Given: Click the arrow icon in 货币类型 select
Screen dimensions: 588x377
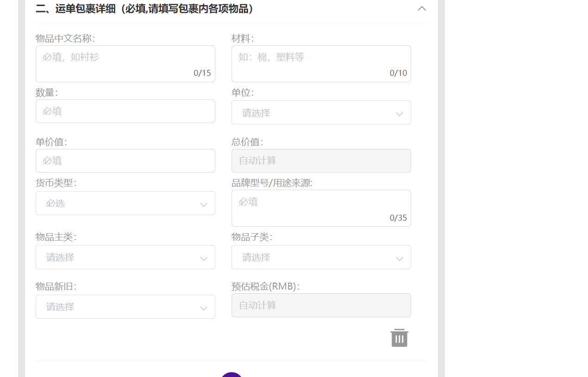Looking at the screenshot, I should pyautogui.click(x=204, y=204).
